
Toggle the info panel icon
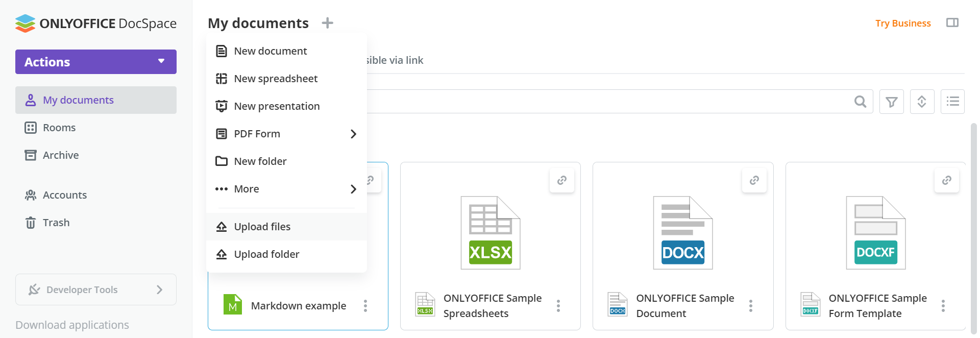pos(952,23)
